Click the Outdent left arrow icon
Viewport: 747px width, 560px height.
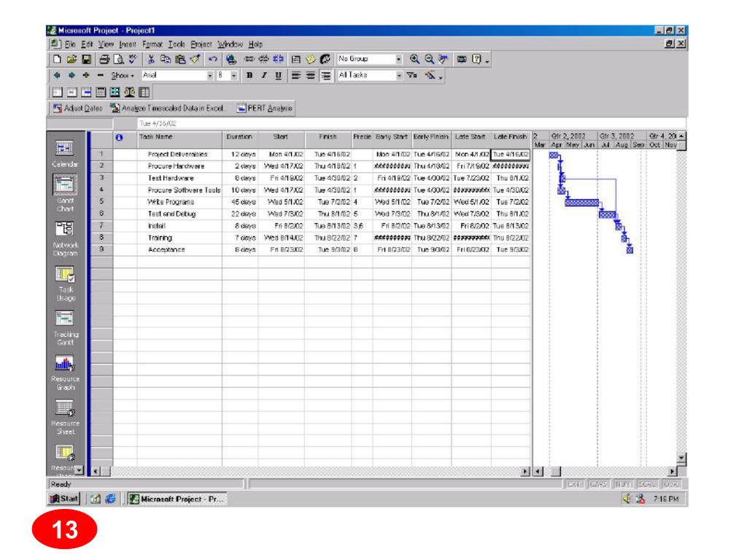point(57,75)
